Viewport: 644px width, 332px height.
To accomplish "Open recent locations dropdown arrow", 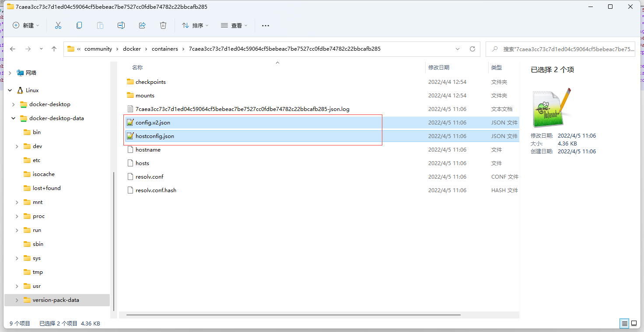I will [41, 49].
